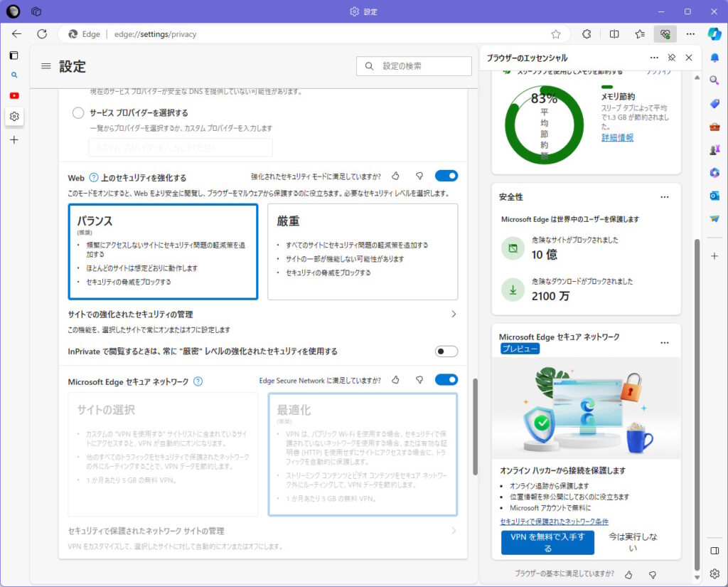Open Outlook in the sidebar
The width and height of the screenshot is (728, 587).
[714, 196]
